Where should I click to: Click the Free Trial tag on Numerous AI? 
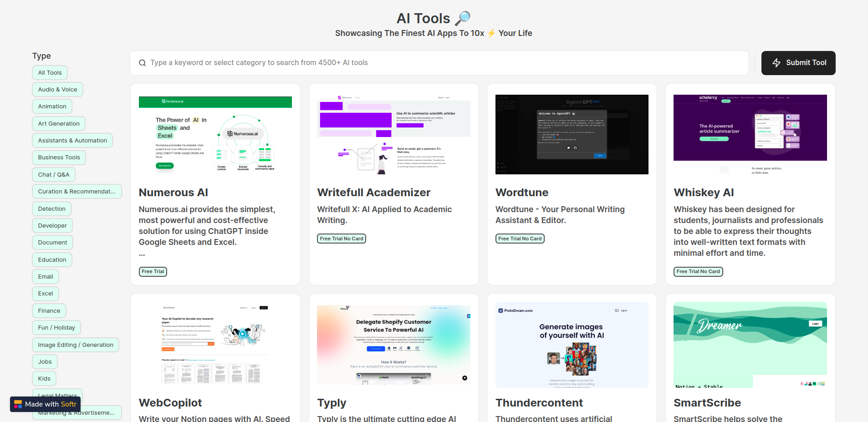coord(153,272)
